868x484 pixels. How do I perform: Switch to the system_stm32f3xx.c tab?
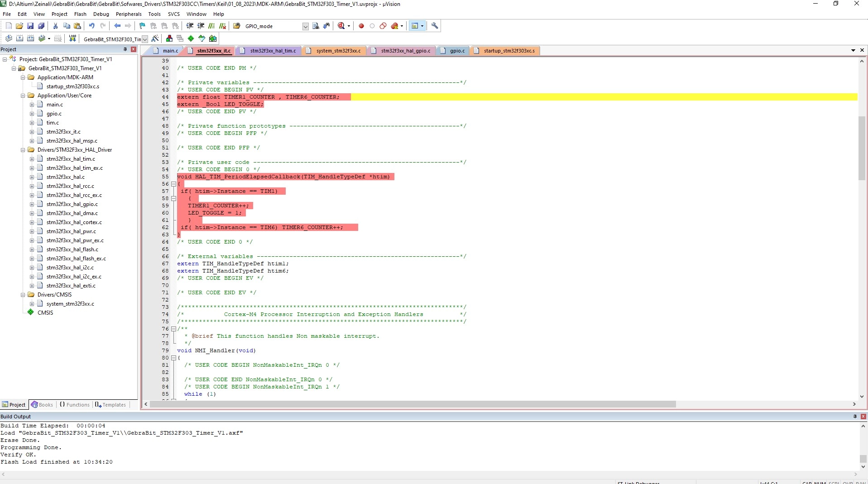[x=334, y=51]
